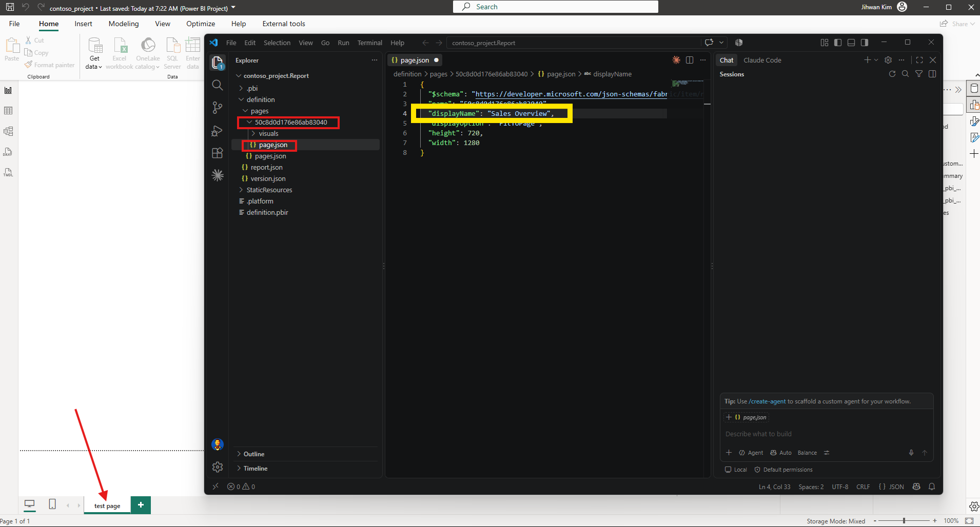The height and width of the screenshot is (527, 980).
Task: Toggle the sessions side-by-side layout icon
Action: point(932,74)
